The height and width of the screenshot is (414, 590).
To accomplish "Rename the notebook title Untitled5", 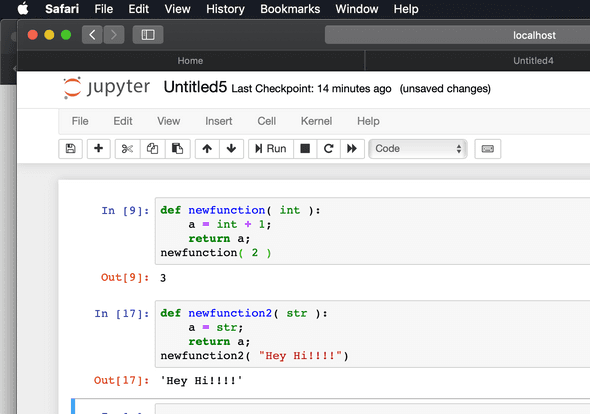I will 195,87.
